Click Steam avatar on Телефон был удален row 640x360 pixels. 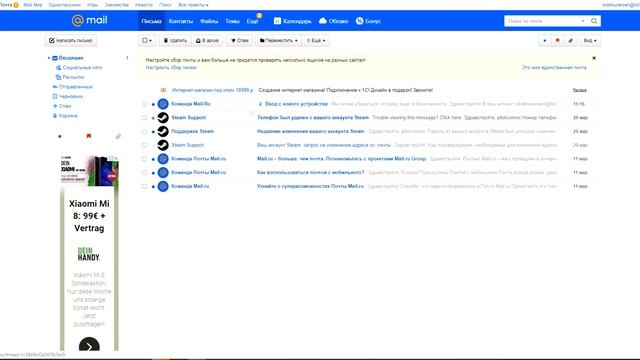(163, 118)
